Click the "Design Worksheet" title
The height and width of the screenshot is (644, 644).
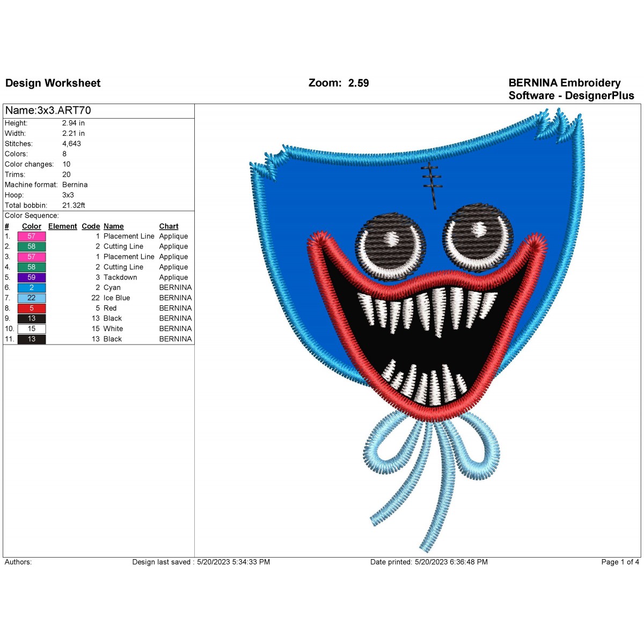coord(53,83)
